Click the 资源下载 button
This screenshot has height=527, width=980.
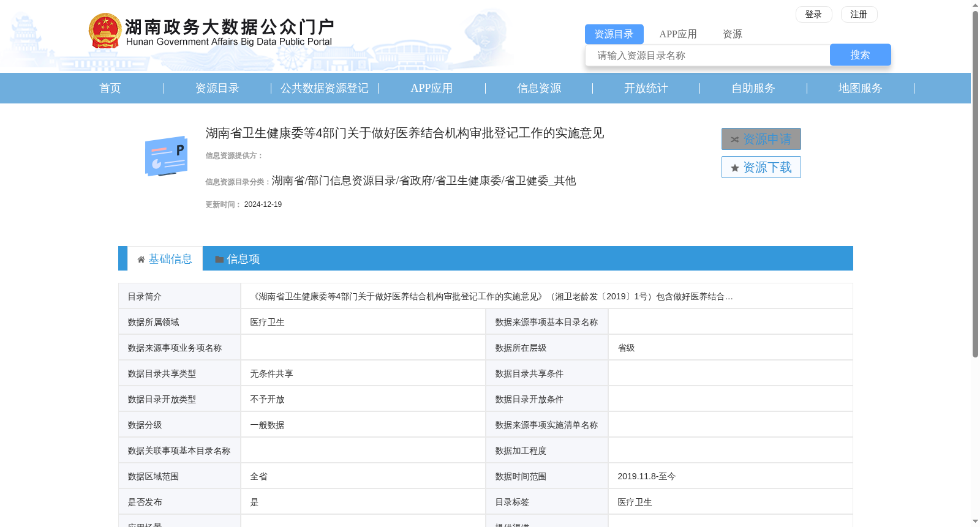click(761, 167)
